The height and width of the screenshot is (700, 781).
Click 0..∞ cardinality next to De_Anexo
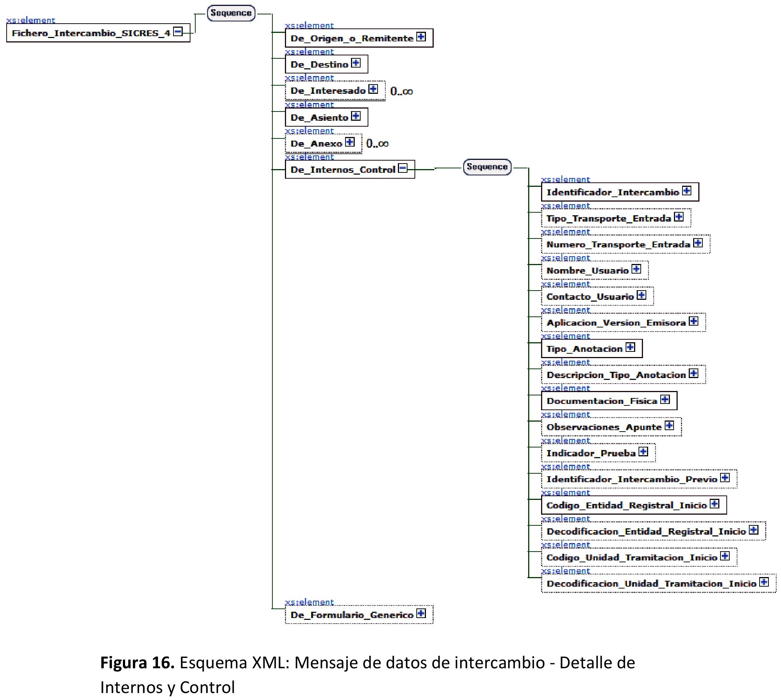click(x=378, y=144)
